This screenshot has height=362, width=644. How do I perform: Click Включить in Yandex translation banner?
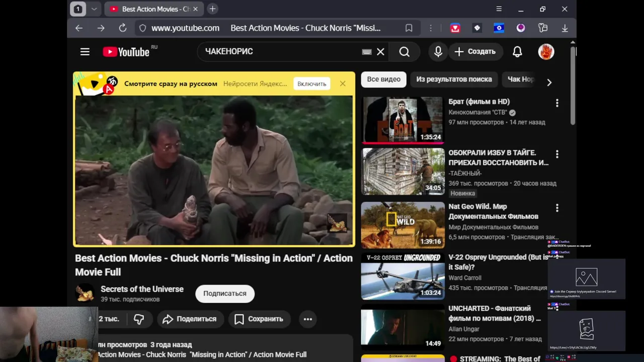(312, 83)
